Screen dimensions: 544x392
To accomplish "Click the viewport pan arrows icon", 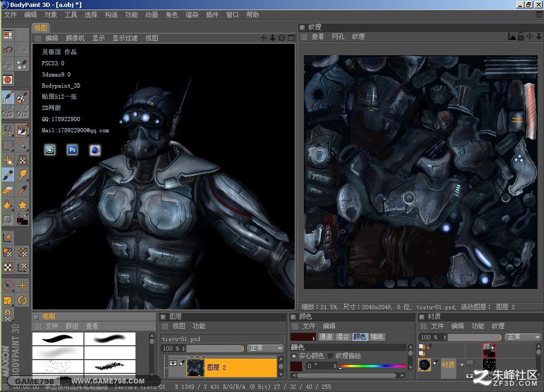I will 263,38.
